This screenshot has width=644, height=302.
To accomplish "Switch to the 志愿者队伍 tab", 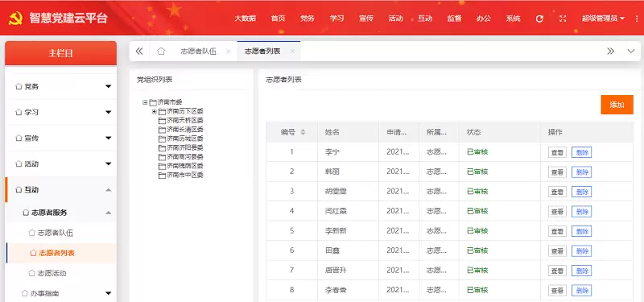I will coord(198,52).
